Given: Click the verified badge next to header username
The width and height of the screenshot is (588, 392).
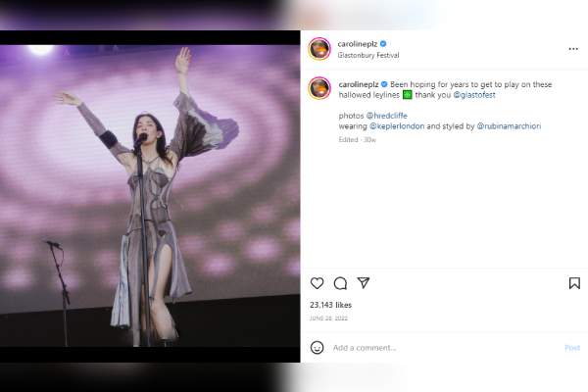Looking at the screenshot, I should tap(383, 44).
